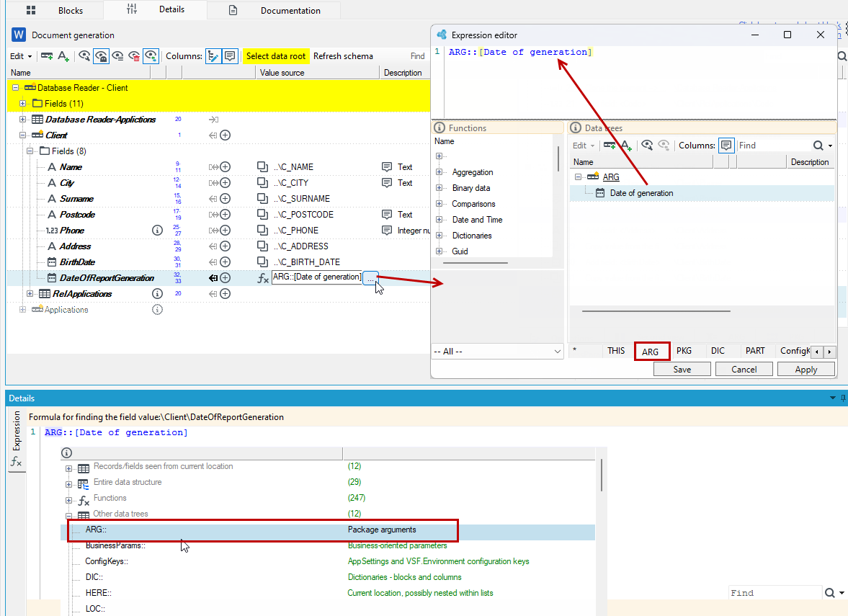
Task: Click the comment icon on Postcode description
Action: (387, 215)
